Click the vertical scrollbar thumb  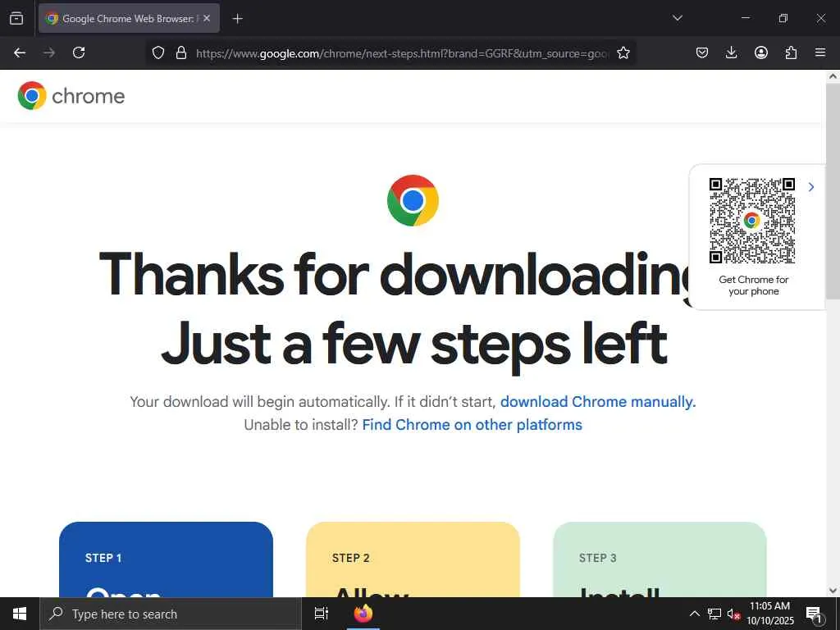pyautogui.click(x=833, y=191)
